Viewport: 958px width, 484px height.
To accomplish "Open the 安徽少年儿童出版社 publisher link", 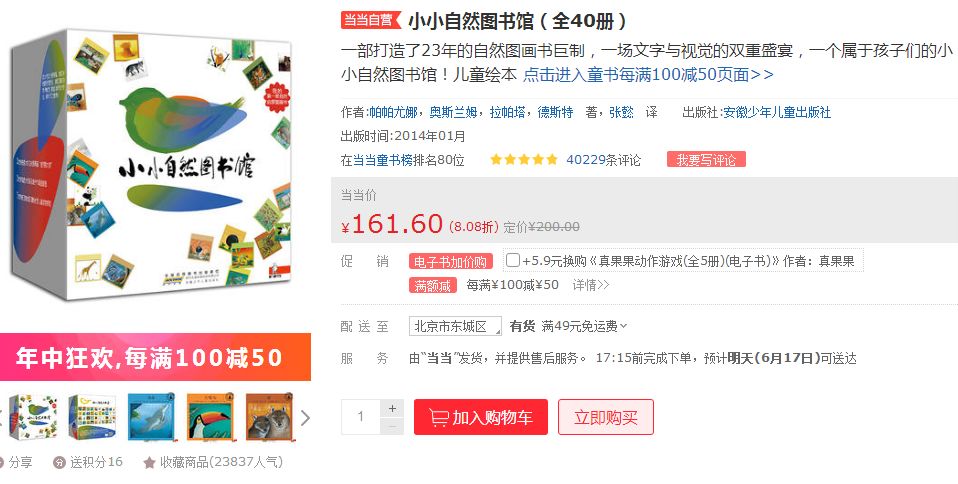I will click(x=777, y=112).
